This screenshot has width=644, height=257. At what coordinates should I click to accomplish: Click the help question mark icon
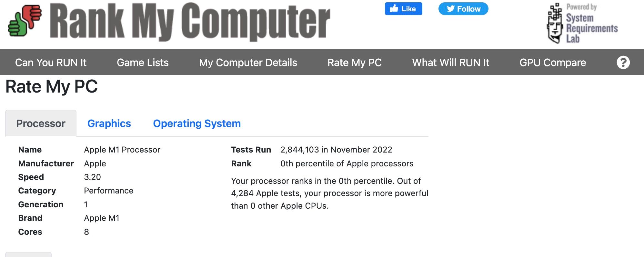623,62
